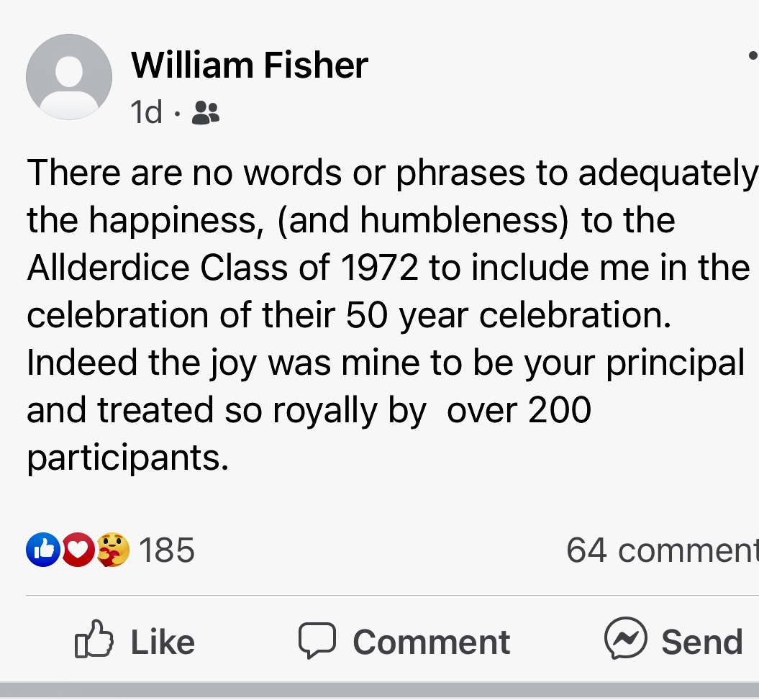
Task: Open the William Fisher profile name link
Action: (x=250, y=65)
